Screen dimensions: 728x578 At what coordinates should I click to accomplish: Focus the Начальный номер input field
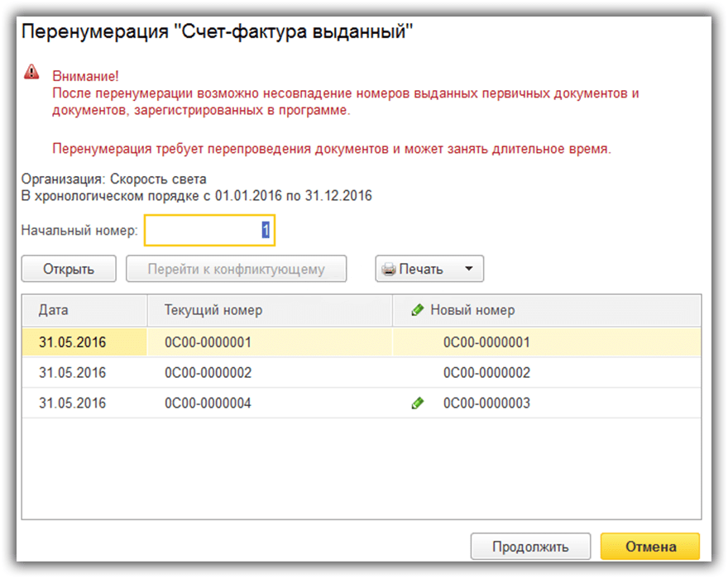[x=209, y=231]
